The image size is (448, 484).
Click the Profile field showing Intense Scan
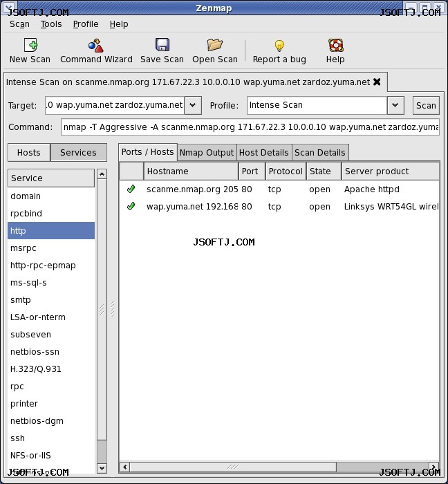pyautogui.click(x=317, y=105)
